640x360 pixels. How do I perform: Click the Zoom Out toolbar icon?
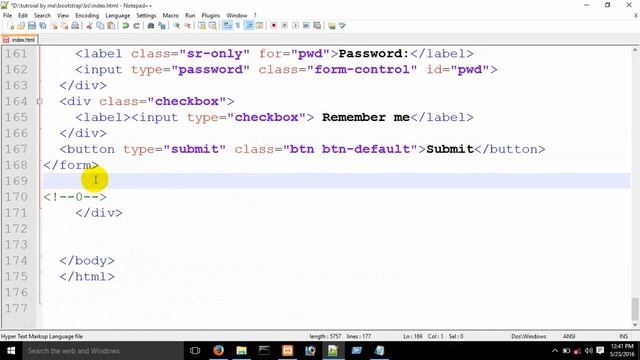[188, 26]
